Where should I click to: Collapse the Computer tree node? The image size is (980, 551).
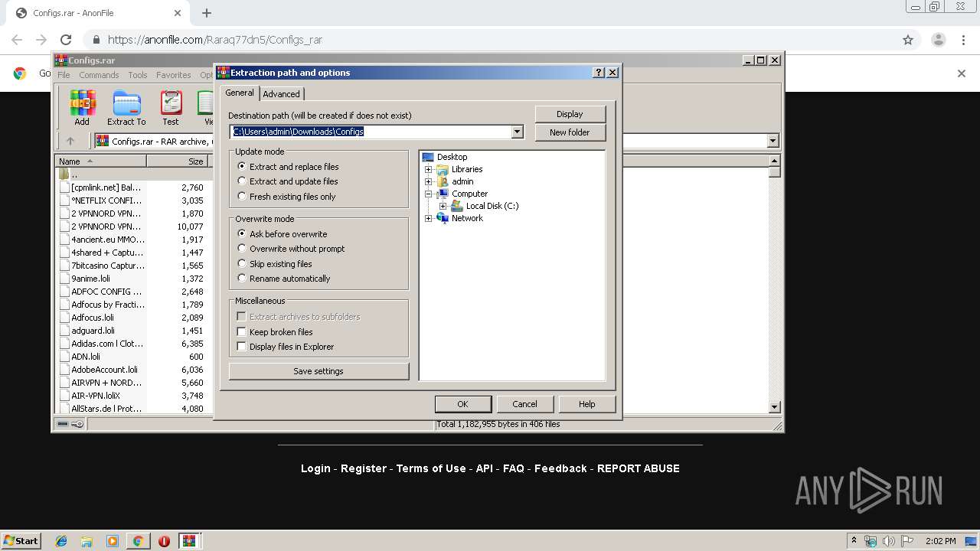[428, 194]
